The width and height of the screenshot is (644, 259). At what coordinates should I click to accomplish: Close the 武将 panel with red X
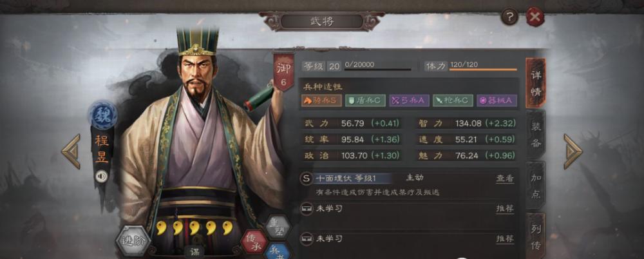click(x=535, y=17)
